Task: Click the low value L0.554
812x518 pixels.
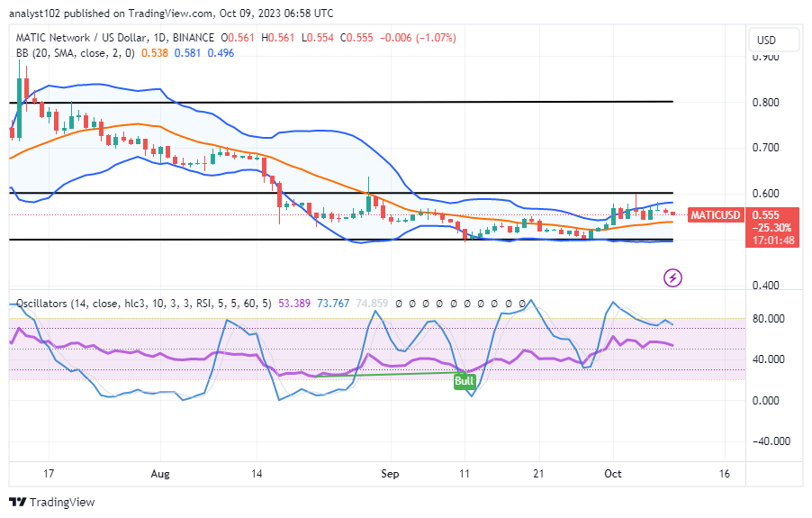Action: (x=318, y=37)
